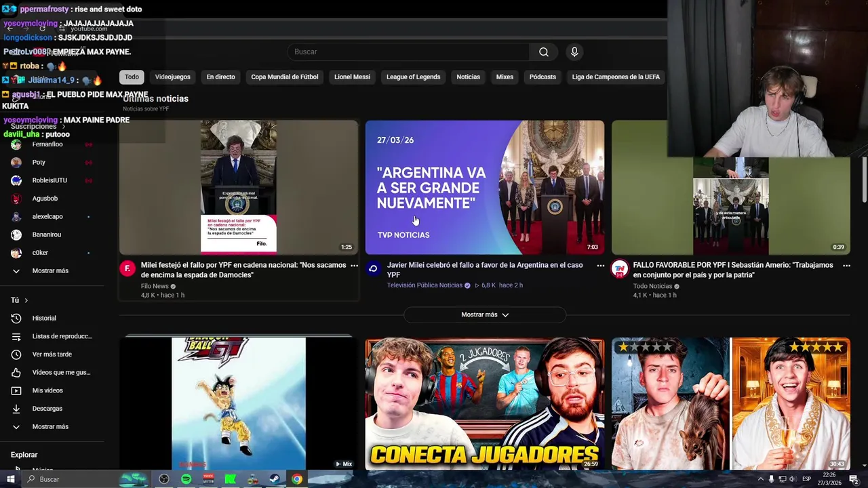Select the Videojuegos filter chip

point(173,77)
